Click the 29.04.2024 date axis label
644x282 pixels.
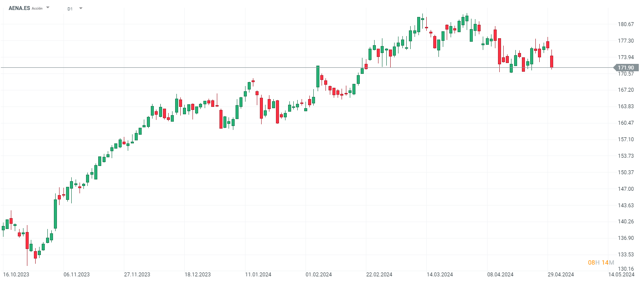coord(561,275)
